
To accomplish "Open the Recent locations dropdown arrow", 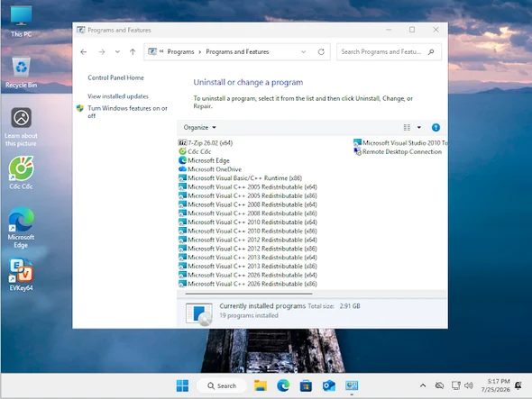I will [117, 52].
